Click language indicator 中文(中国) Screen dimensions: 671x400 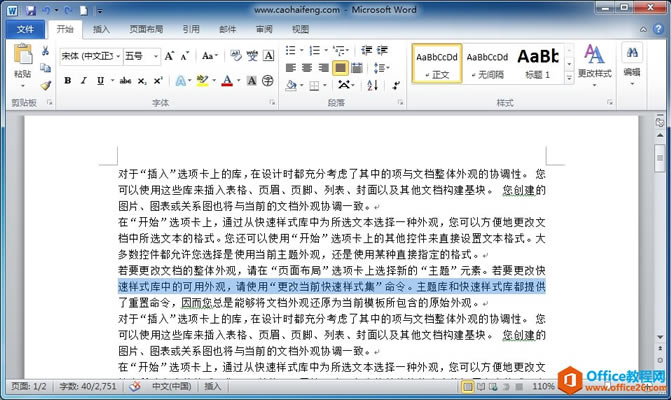[x=172, y=386]
